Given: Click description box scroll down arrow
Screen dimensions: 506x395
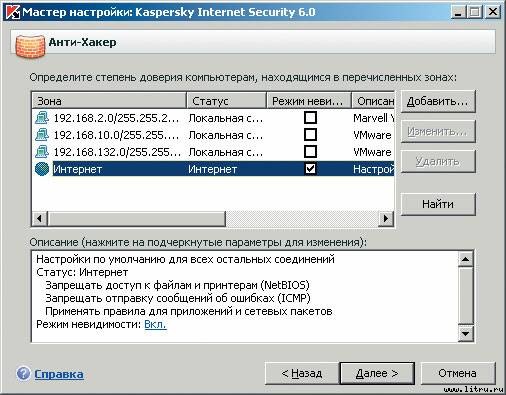Looking at the screenshot, I should tap(465, 333).
